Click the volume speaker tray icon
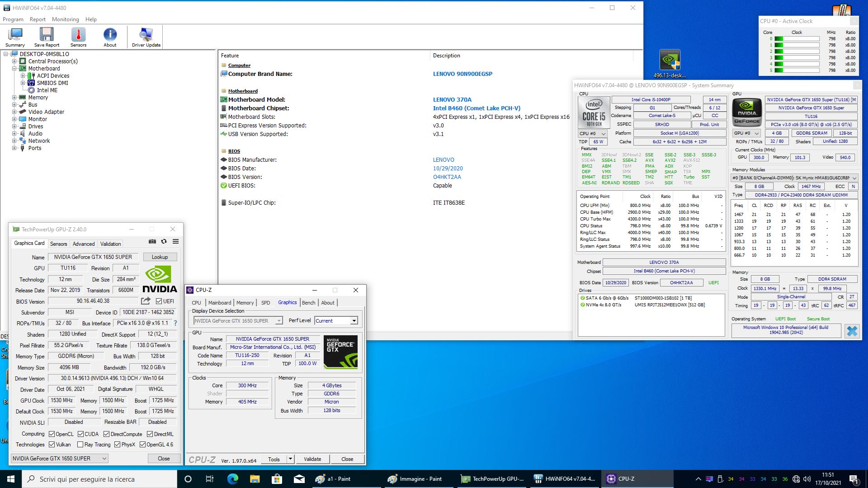The height and width of the screenshot is (488, 868). tap(807, 479)
